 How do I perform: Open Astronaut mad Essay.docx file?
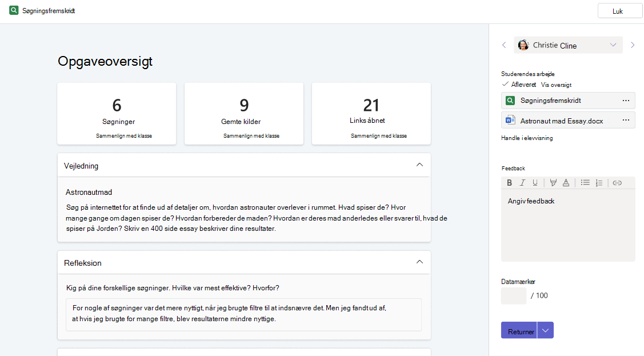568,121
